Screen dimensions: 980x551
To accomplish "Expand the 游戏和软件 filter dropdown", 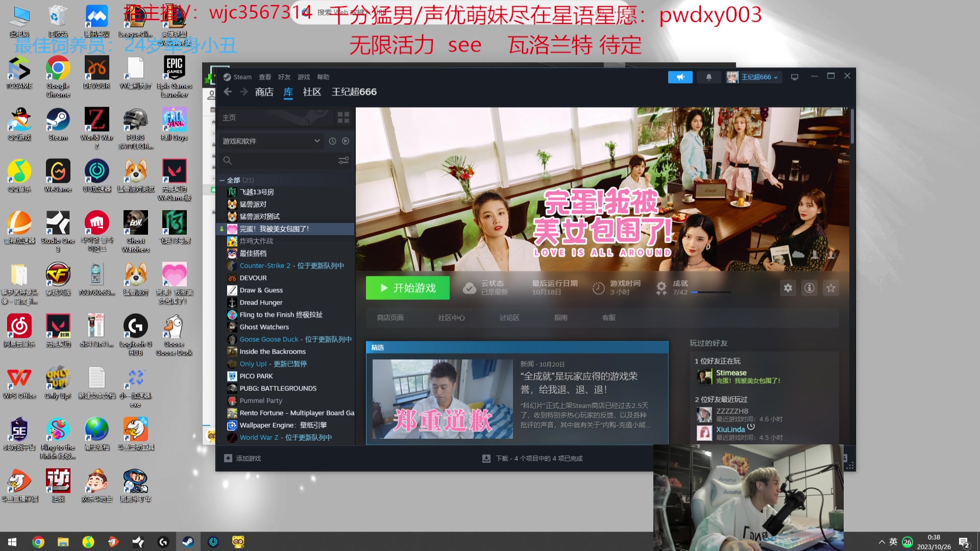I will click(271, 141).
